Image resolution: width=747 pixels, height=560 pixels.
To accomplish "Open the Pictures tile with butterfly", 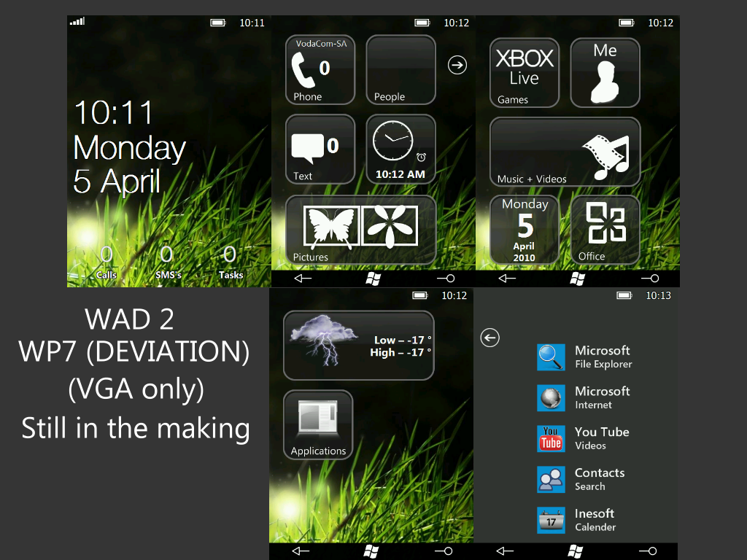I will pos(360,230).
